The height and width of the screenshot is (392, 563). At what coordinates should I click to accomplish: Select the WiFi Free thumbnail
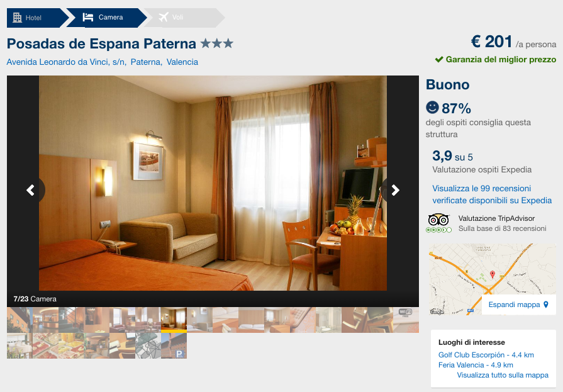[406, 320]
